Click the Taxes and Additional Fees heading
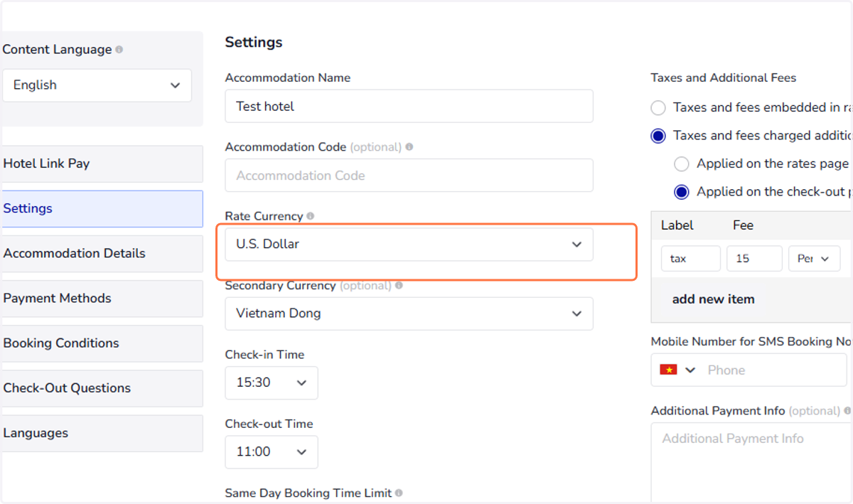Screen dimensions: 853x504 coord(724,78)
